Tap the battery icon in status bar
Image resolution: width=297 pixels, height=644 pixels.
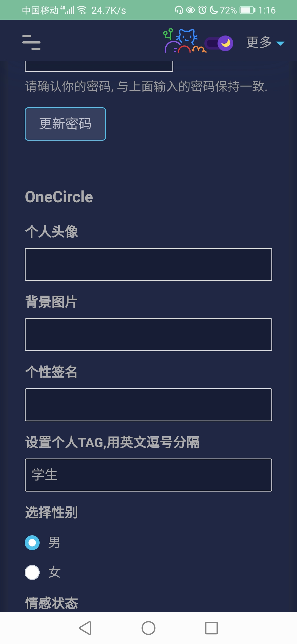tap(247, 10)
